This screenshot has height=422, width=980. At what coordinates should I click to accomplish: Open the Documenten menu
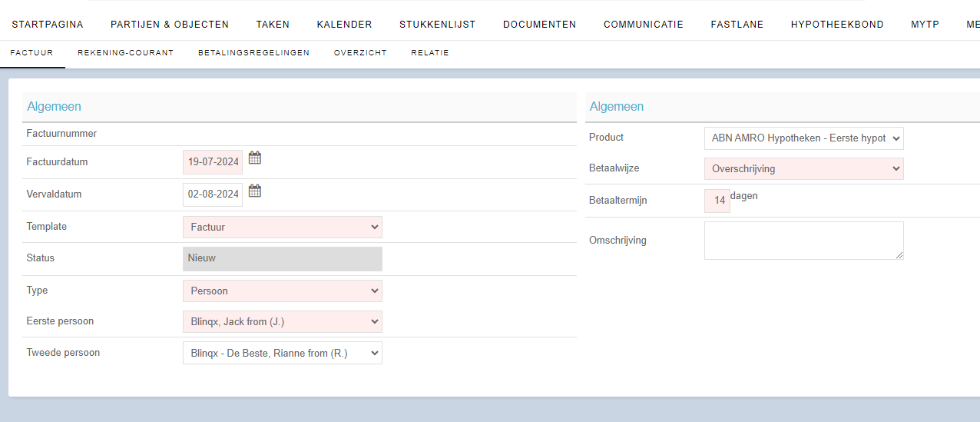(x=540, y=25)
